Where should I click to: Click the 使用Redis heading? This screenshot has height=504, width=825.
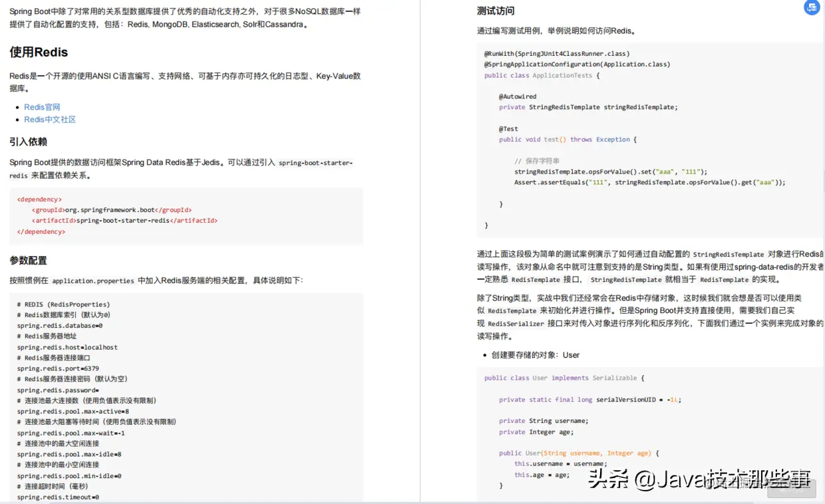39,52
